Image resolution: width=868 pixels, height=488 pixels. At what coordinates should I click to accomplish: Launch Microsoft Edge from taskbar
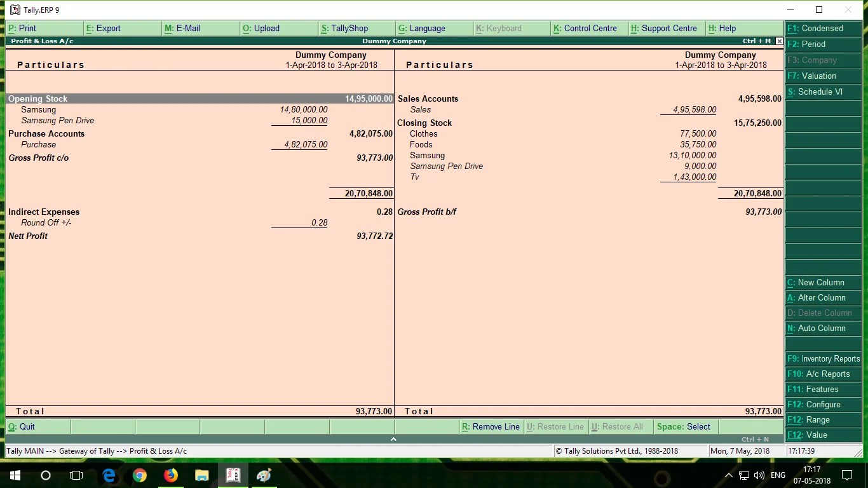coord(109,475)
